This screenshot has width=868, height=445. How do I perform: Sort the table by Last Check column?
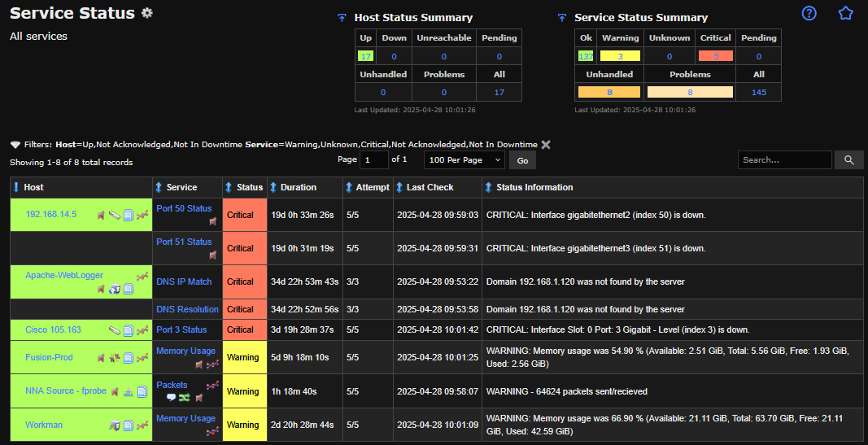(430, 187)
